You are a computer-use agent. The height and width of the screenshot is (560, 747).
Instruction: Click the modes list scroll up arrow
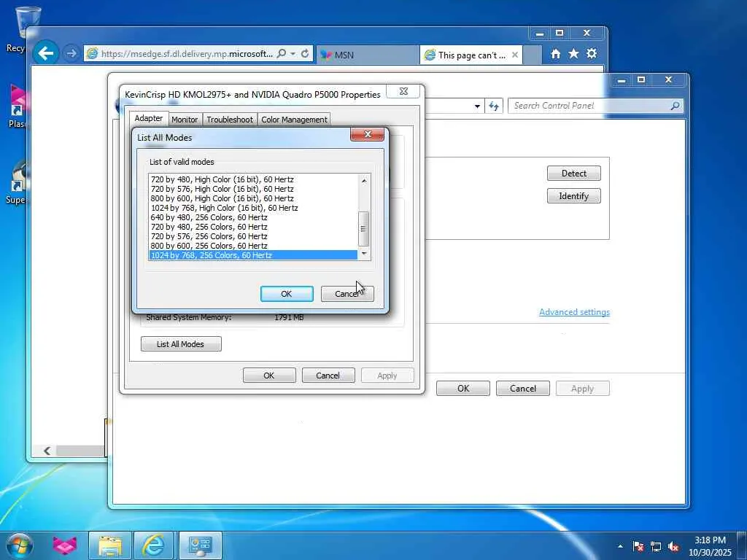click(x=364, y=181)
